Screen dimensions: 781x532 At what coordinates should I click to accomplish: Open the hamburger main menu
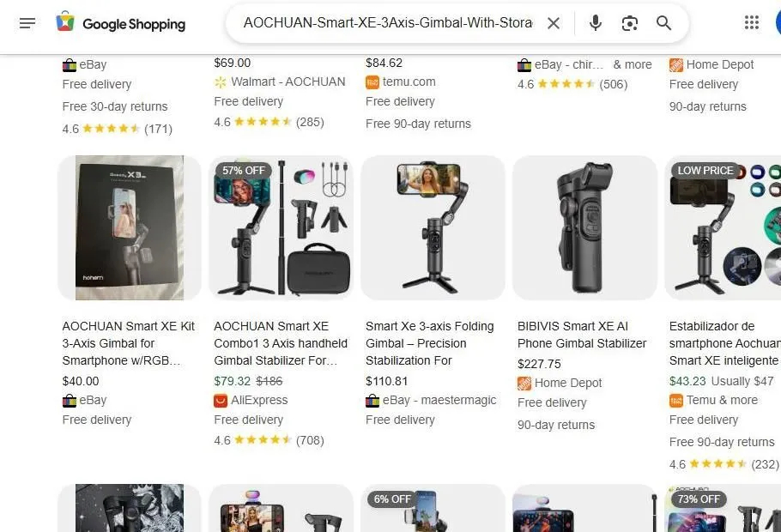(27, 23)
